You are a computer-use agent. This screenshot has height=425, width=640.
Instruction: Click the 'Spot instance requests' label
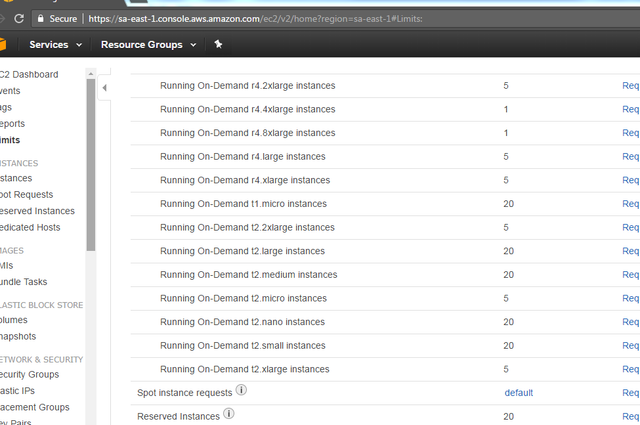pyautogui.click(x=184, y=393)
